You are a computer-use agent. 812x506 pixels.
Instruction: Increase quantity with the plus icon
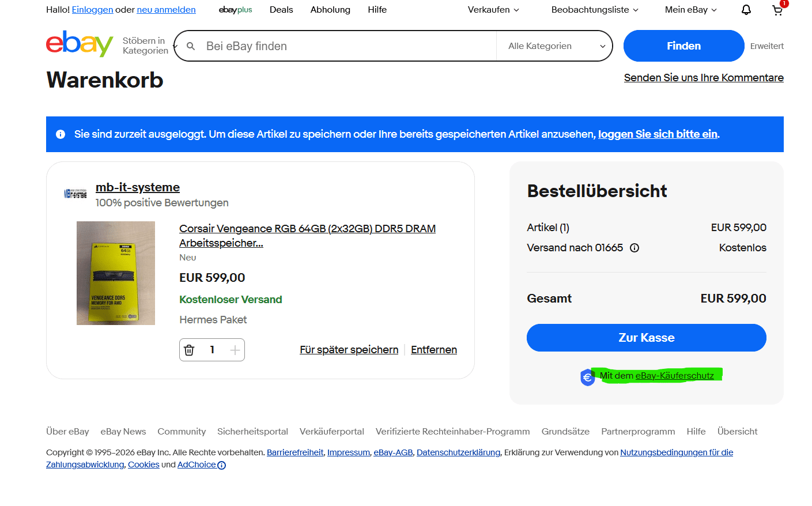click(235, 350)
